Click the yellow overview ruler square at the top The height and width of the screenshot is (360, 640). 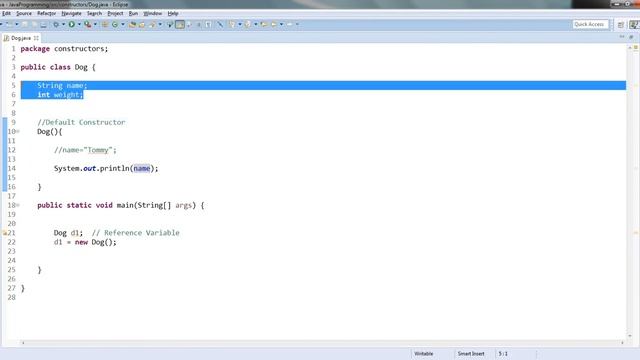[636, 47]
